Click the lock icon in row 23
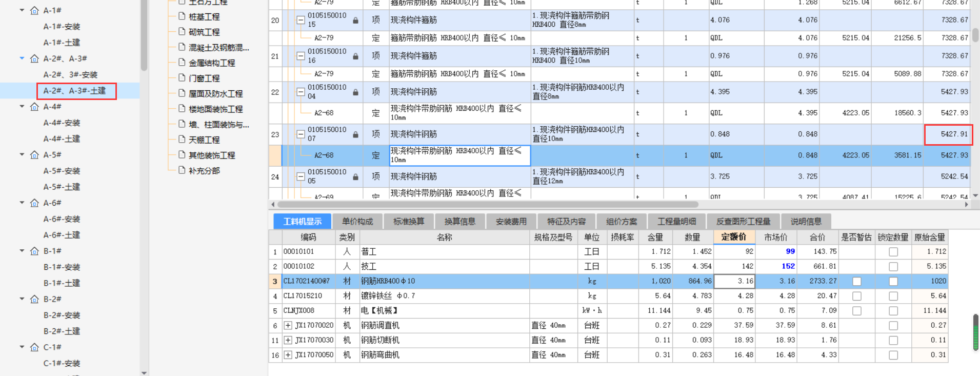Viewport: 980px width, 376px height. coord(355,134)
